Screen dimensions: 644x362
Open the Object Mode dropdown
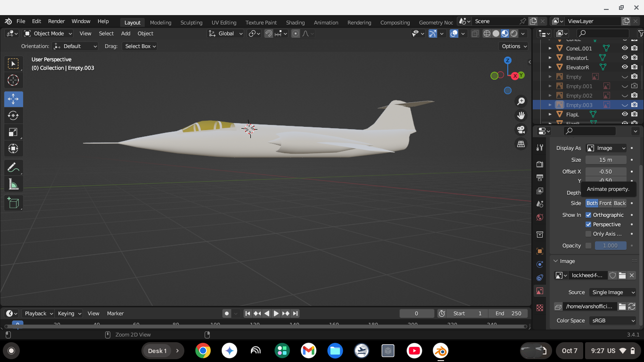pos(48,33)
